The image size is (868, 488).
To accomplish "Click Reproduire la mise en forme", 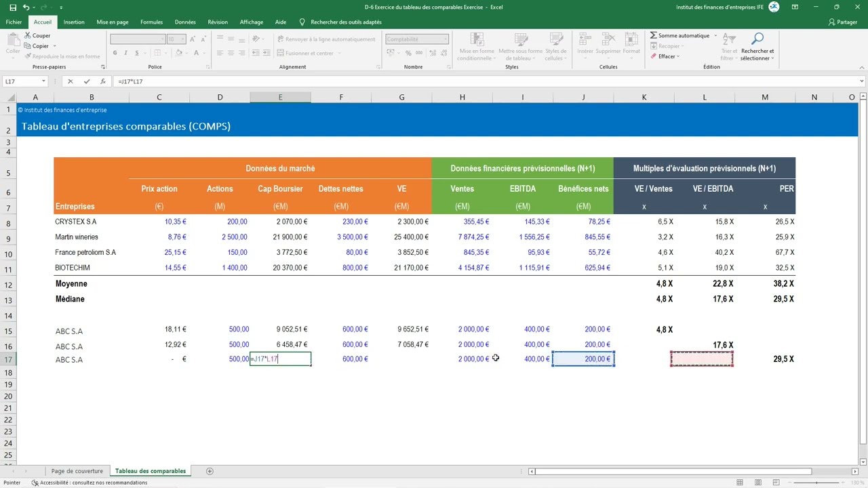I will coord(62,56).
